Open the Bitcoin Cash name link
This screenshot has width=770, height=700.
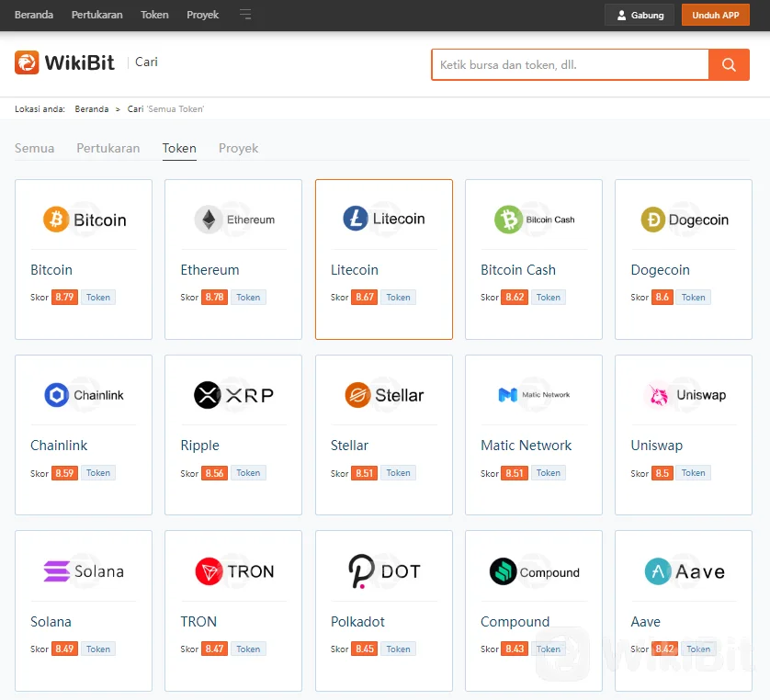[518, 270]
